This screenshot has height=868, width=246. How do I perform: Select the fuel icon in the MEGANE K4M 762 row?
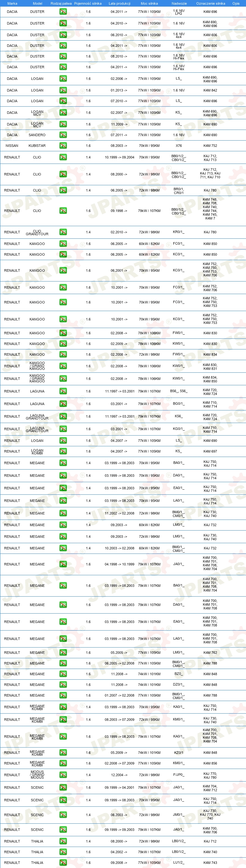(63, 653)
